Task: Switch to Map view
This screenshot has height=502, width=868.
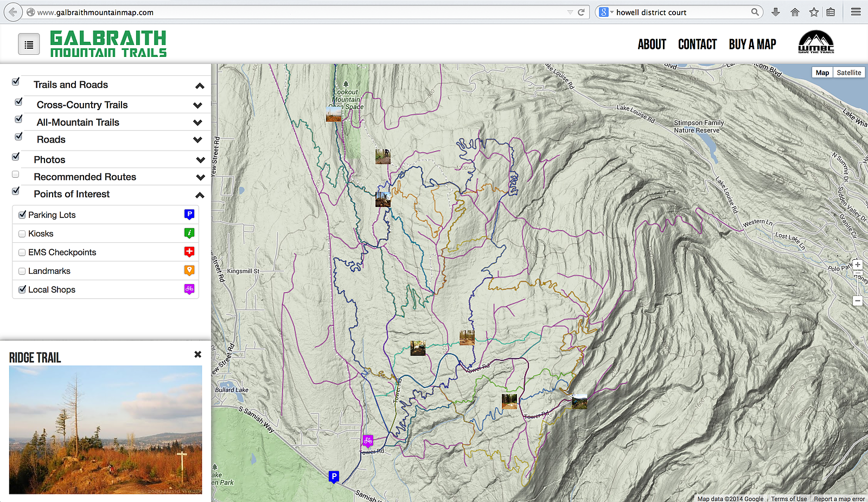Action: click(x=822, y=73)
